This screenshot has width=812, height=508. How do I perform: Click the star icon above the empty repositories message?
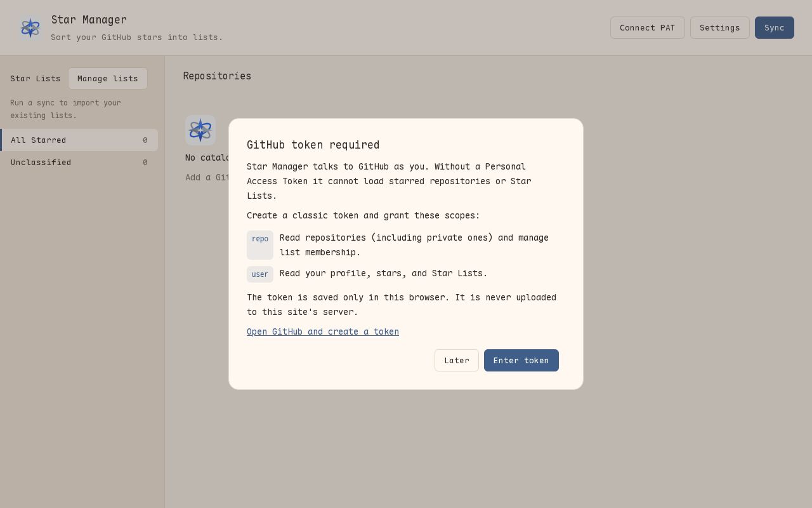coord(200,130)
